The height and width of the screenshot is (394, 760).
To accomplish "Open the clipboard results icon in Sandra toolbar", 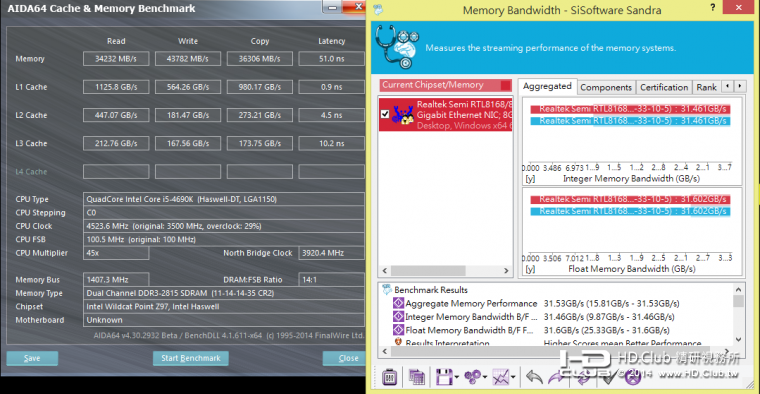I will click(390, 377).
